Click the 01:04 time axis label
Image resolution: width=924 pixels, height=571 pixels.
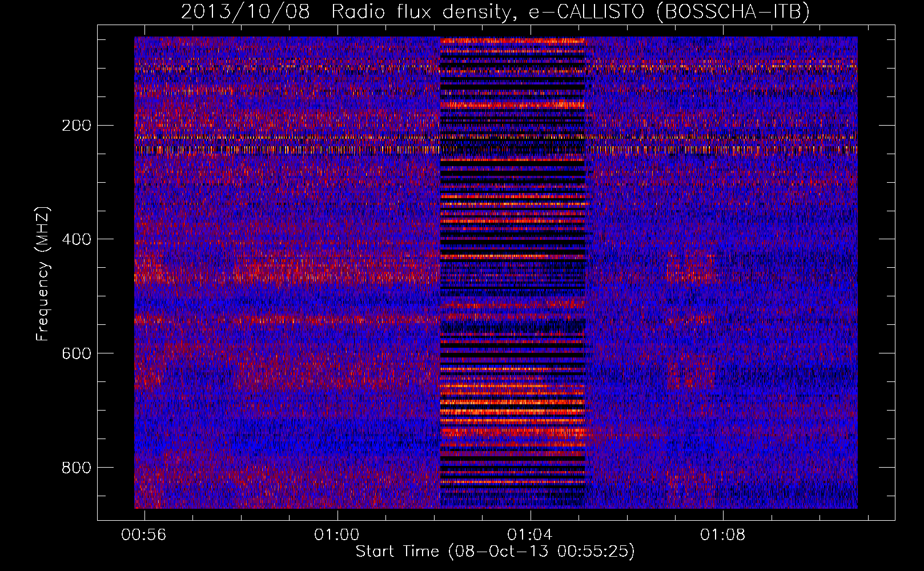[530, 535]
